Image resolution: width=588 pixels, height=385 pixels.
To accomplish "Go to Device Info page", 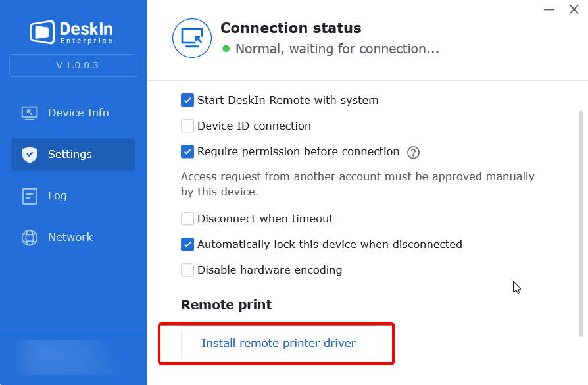I will (73, 113).
